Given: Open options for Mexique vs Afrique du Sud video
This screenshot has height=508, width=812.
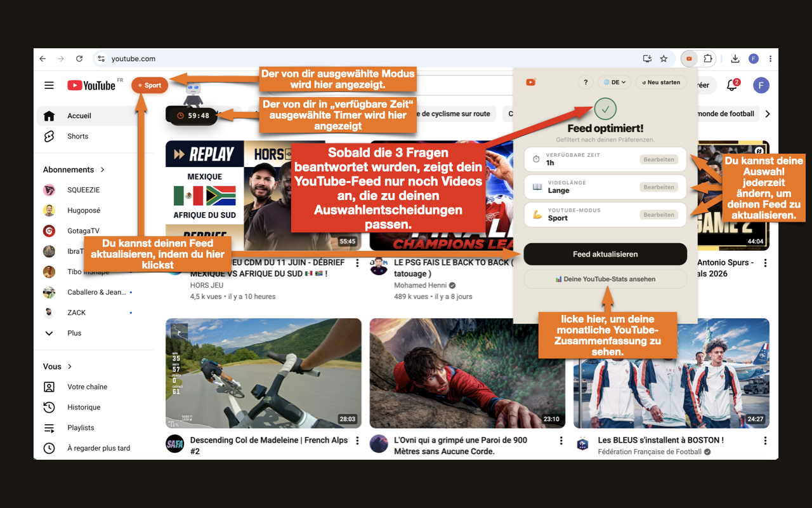Looking at the screenshot, I should pos(358,263).
